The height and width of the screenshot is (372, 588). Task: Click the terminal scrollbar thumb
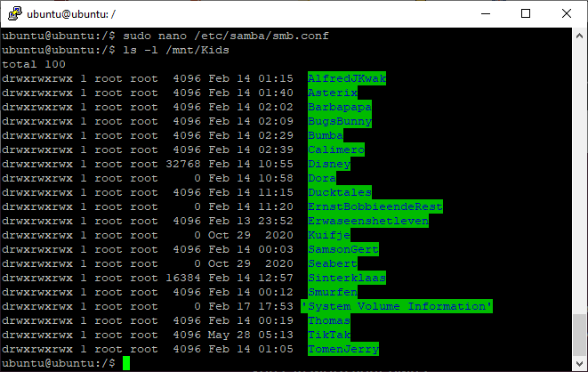[x=579, y=335]
